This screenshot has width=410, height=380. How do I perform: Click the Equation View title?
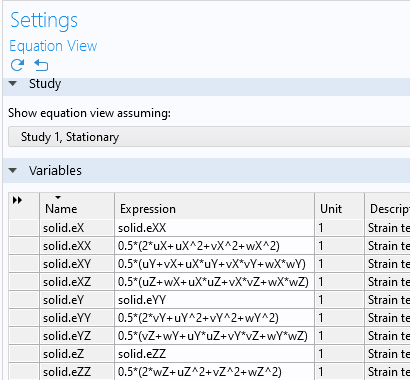pos(53,46)
